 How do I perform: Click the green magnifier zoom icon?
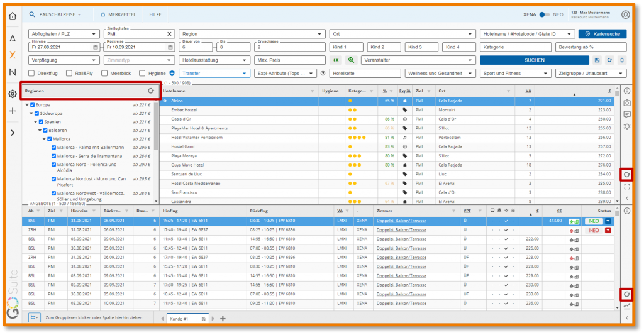(351, 60)
